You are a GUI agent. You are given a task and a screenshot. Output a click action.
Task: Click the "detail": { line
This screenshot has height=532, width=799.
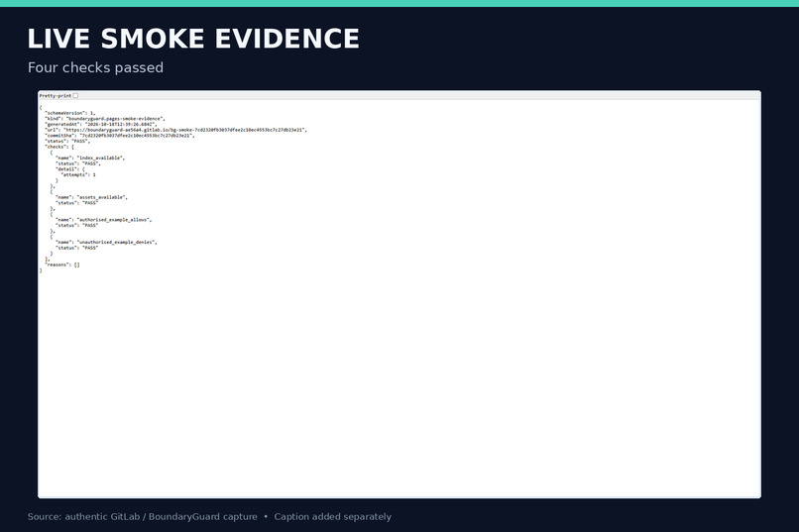[x=70, y=169]
